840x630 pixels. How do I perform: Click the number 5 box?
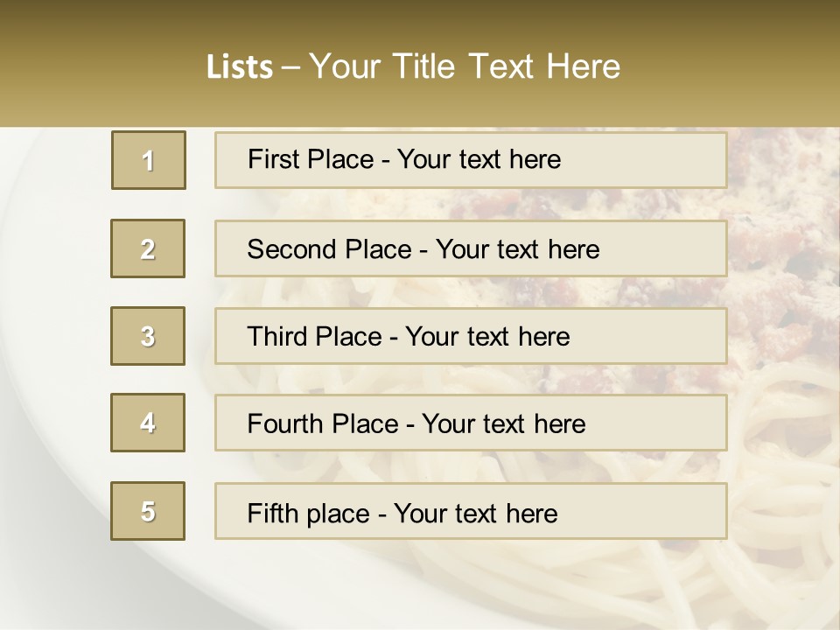click(148, 511)
